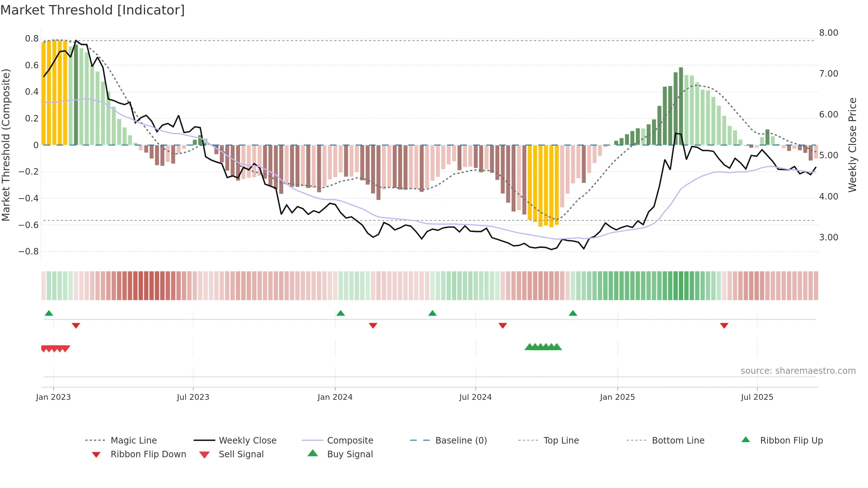Click the ribbon flip up marker at Jan 2024
This screenshot has width=868, height=488.
[341, 313]
